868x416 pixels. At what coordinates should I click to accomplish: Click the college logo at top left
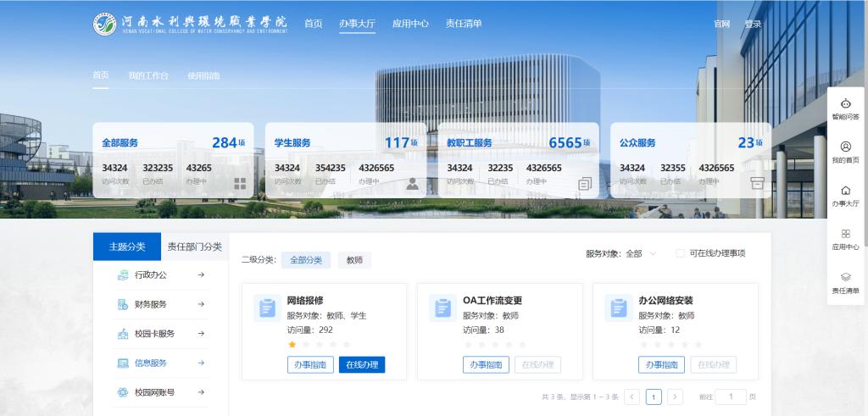point(105,24)
